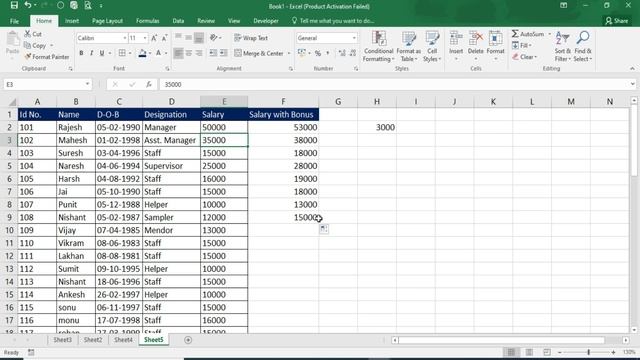The width and height of the screenshot is (640, 360).
Task: Toggle Italic formatting
Action: click(x=91, y=53)
